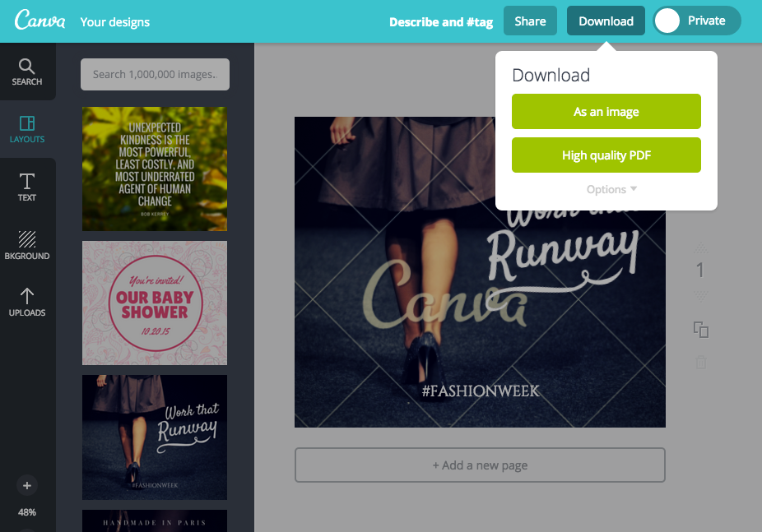Move page up arrow above number 1
Viewport: 762px width, 532px height.
click(x=701, y=248)
